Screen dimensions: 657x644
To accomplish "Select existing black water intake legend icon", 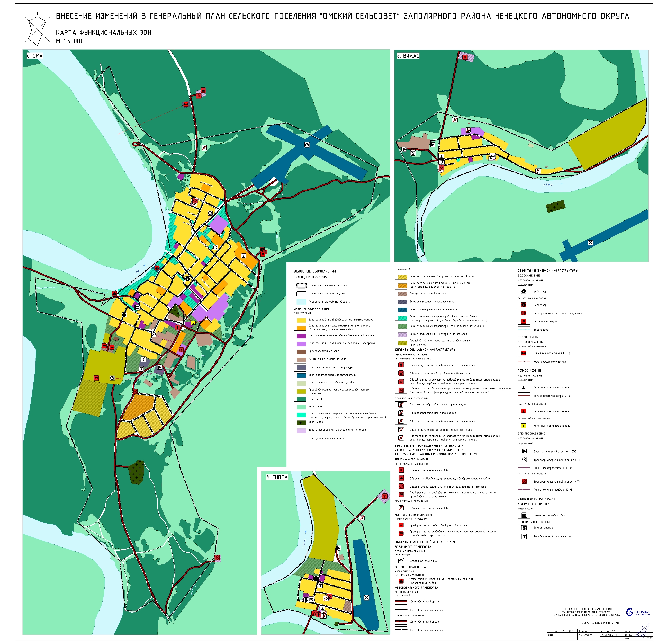I will [524, 291].
